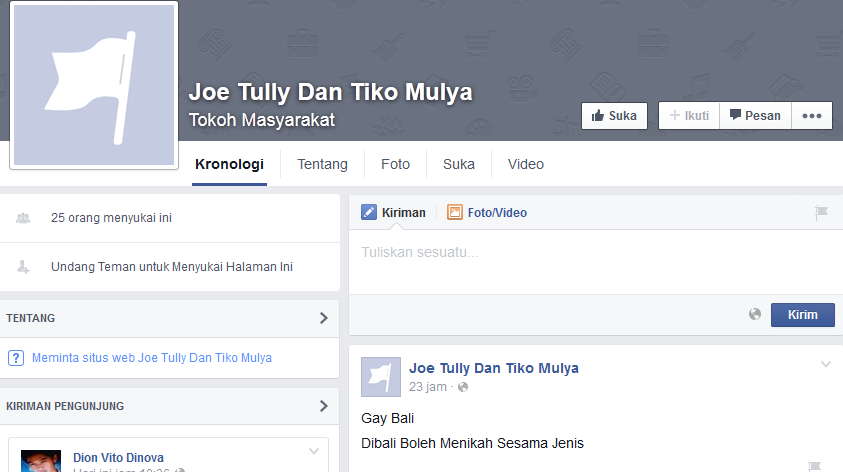This screenshot has height=472, width=843.
Task: Click the Kirim button
Action: coord(803,315)
